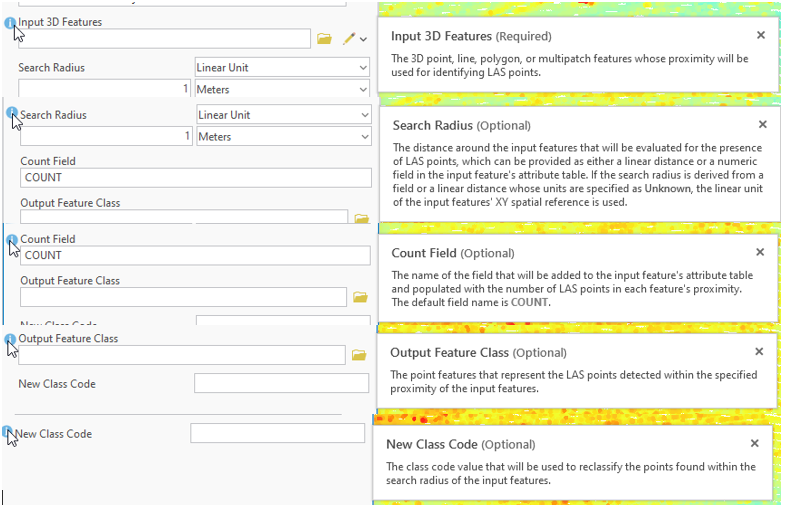This screenshot has height=507, width=786.
Task: Click the info icon beside the Count Field label
Action: point(12,241)
